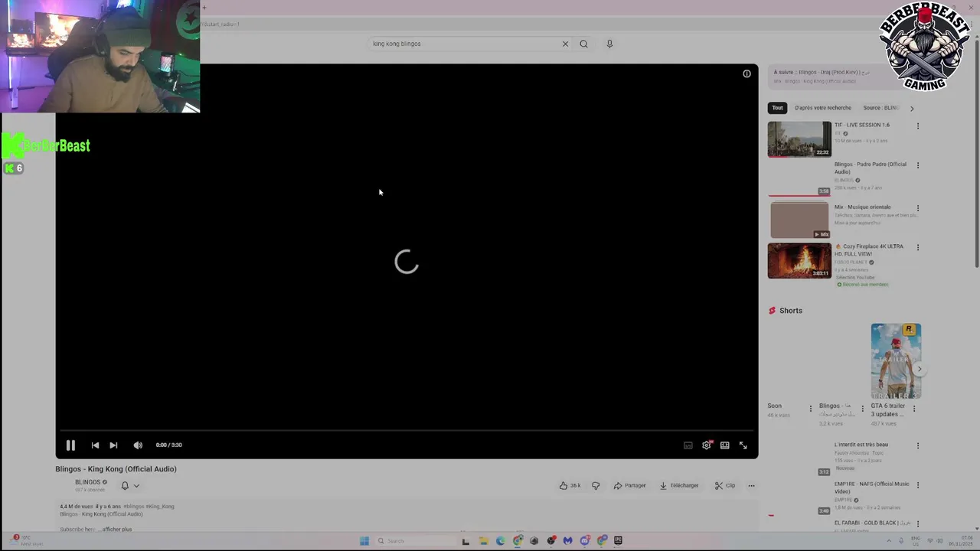Show hidden system tray icons

coord(889,541)
